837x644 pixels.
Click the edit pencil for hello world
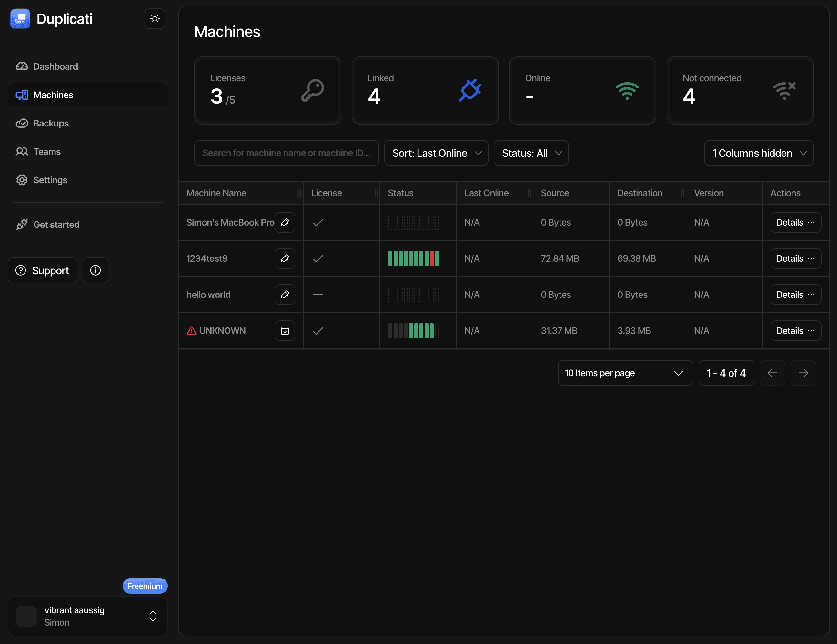tap(285, 295)
